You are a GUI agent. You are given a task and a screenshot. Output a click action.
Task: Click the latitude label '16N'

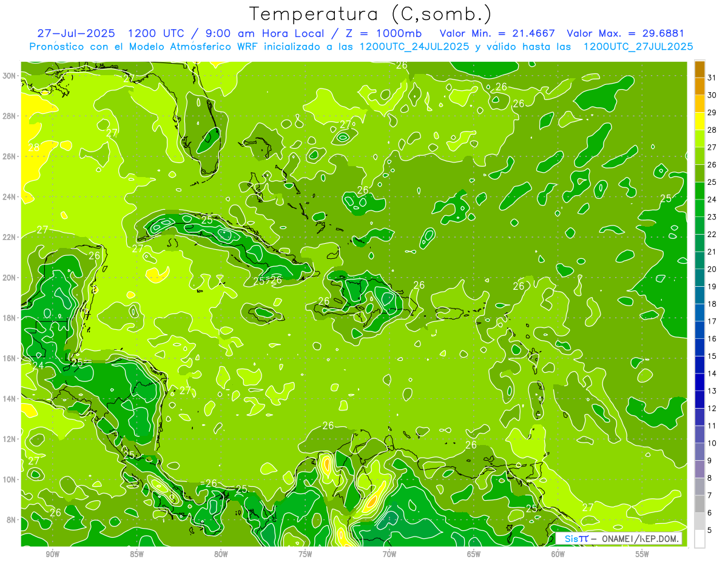pyautogui.click(x=9, y=358)
